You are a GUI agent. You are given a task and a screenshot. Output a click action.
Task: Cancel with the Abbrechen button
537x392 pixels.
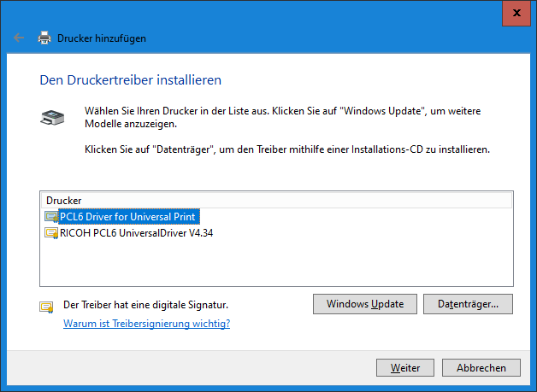pyautogui.click(x=487, y=368)
